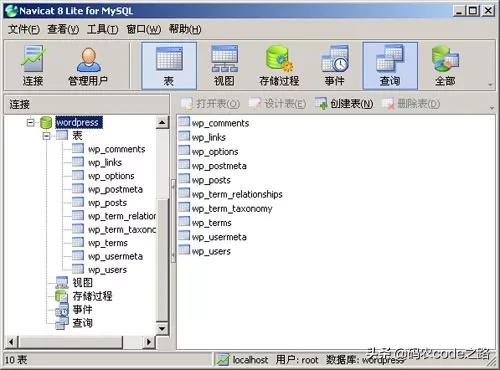The height and width of the screenshot is (370, 500).
Task: Click the tree vertical scrollbar thumb
Action: point(162,260)
